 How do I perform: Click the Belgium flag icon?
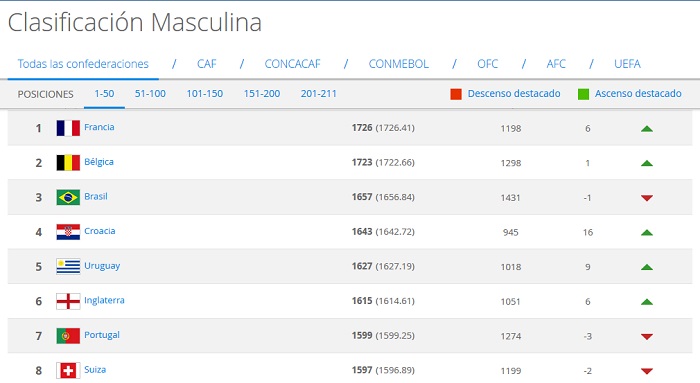click(x=68, y=163)
